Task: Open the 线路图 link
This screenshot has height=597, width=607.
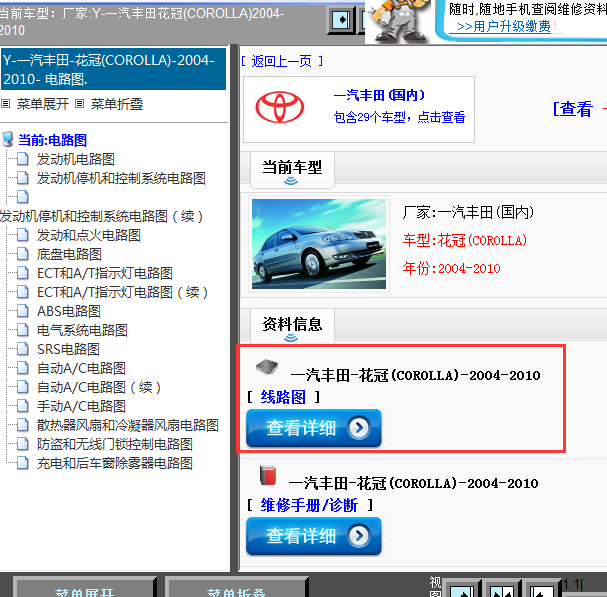Action: tap(283, 397)
